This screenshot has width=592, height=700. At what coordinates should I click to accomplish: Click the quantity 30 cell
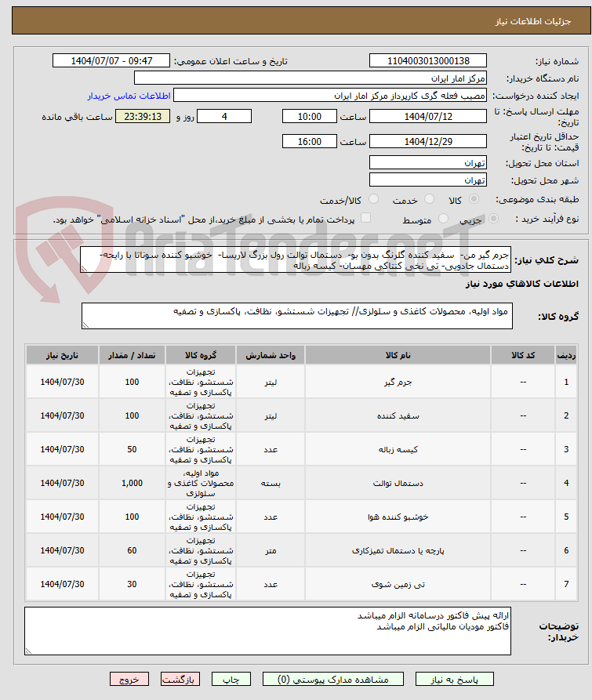[132, 584]
